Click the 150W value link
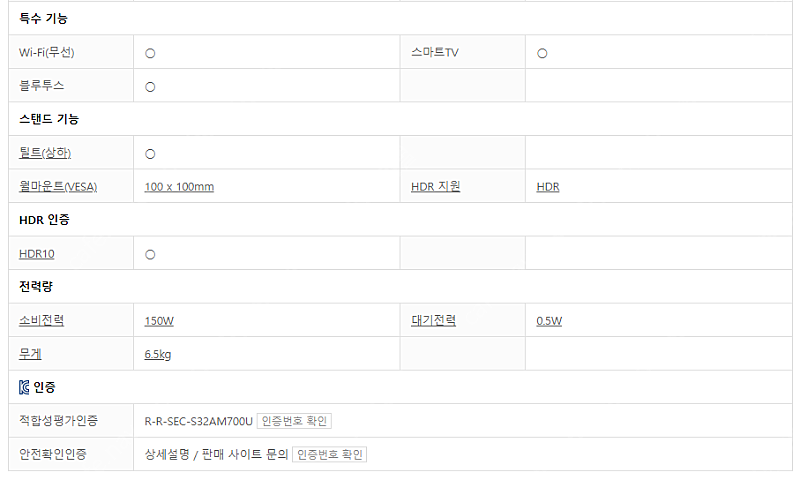The height and width of the screenshot is (480, 800). (159, 321)
